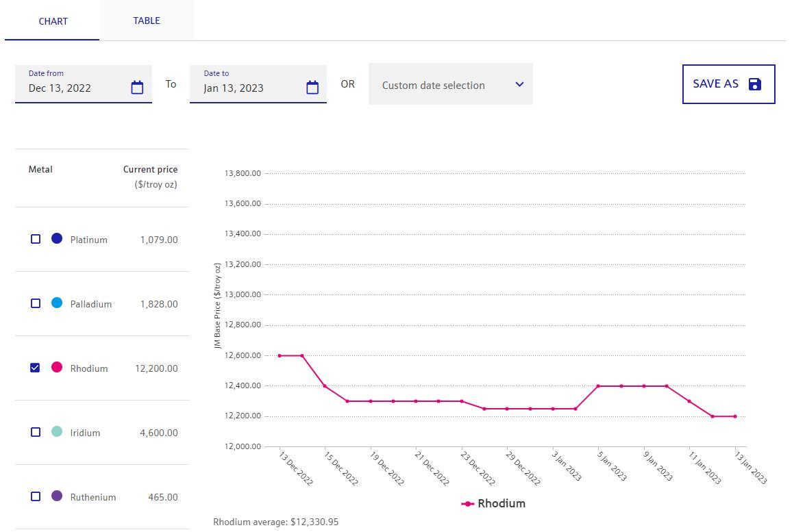Viewport: 805px width, 532px height.
Task: Click the Palladium light blue dot
Action: point(57,303)
